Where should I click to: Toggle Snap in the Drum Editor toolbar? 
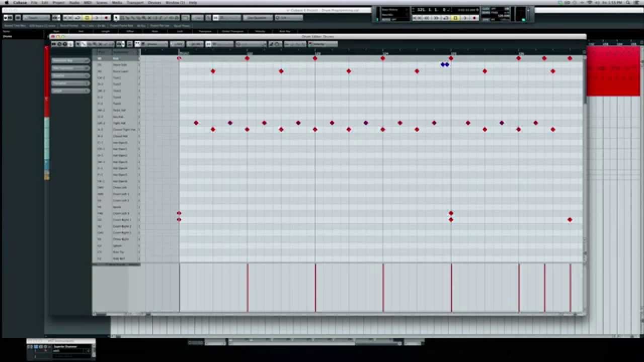point(208,44)
